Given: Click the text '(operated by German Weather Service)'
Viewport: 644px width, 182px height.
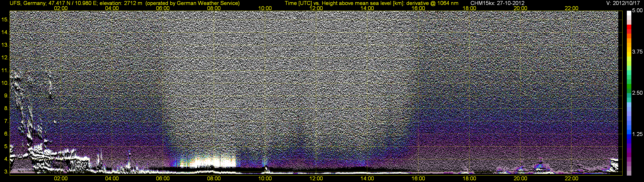Looking at the screenshot, I should click(x=193, y=3).
